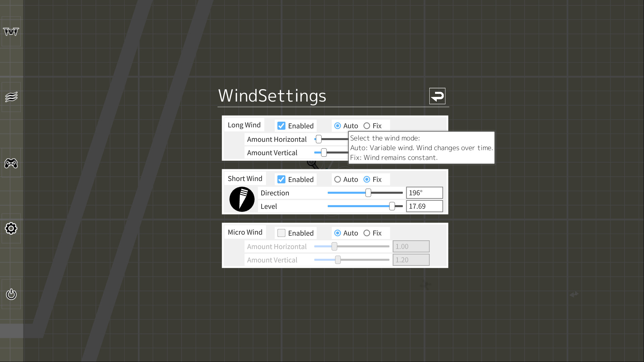
Task: Enable the Micro Wind checkbox
Action: [x=281, y=233]
